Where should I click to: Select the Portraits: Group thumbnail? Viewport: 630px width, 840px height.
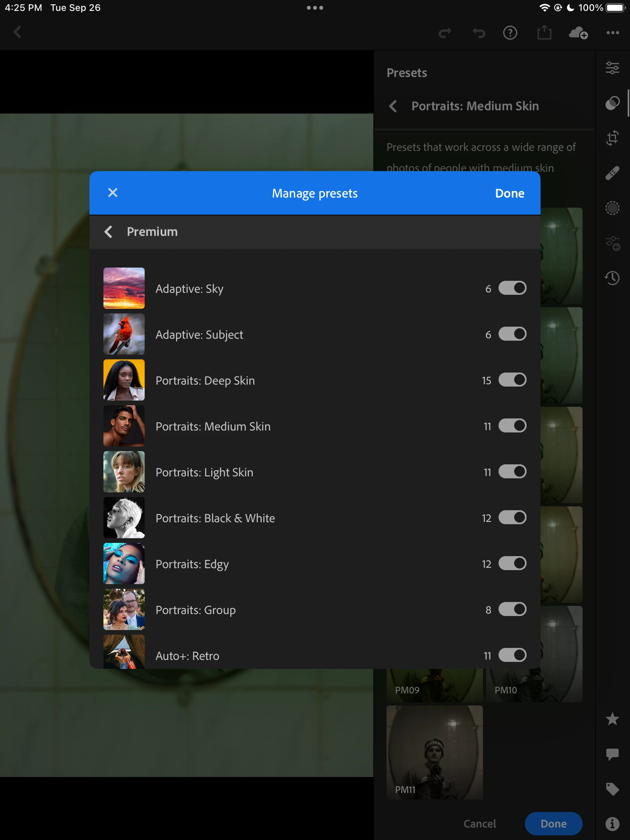click(124, 609)
